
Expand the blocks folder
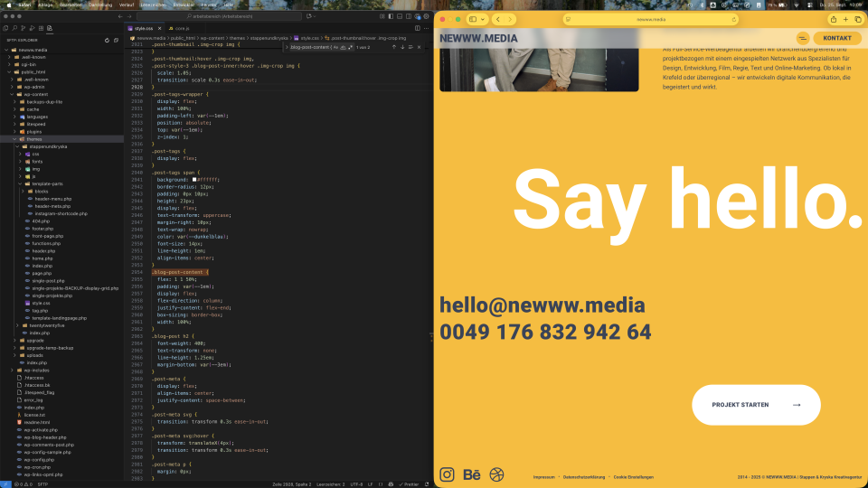point(23,192)
